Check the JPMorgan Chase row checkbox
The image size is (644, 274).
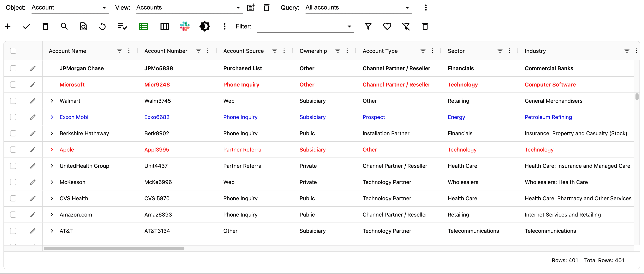(13, 68)
